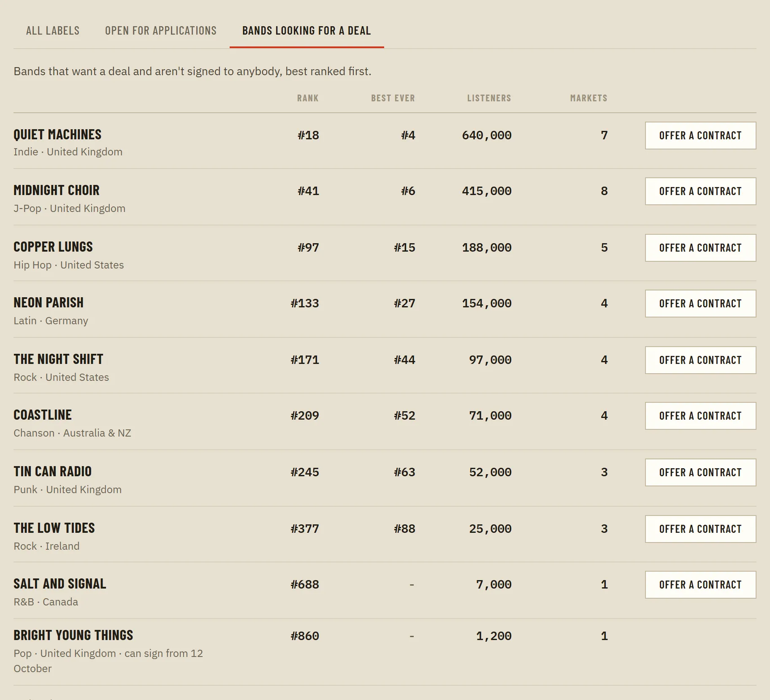Click the Coastline band name
Viewport: 770px width, 700px height.
(x=43, y=415)
